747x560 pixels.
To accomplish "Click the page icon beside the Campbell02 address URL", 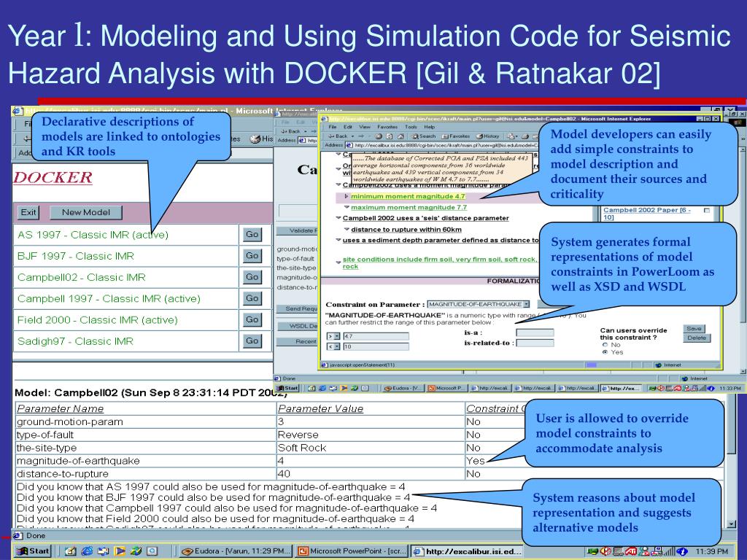I will [349, 145].
